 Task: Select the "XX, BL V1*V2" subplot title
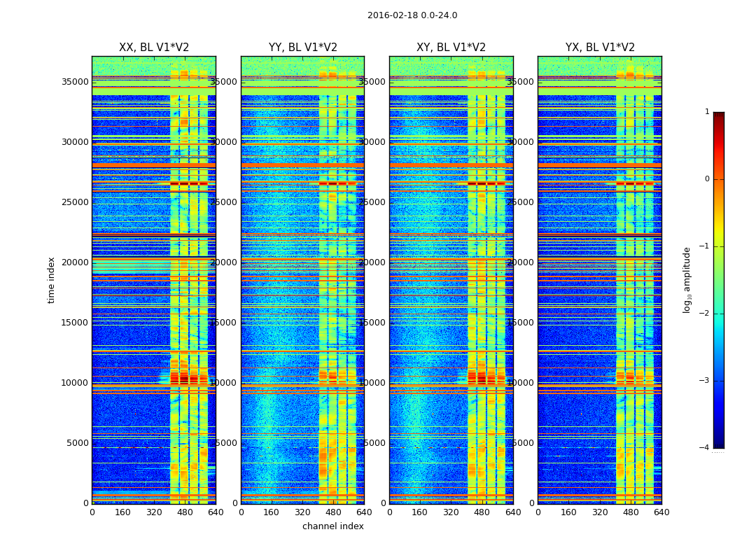coord(154,48)
